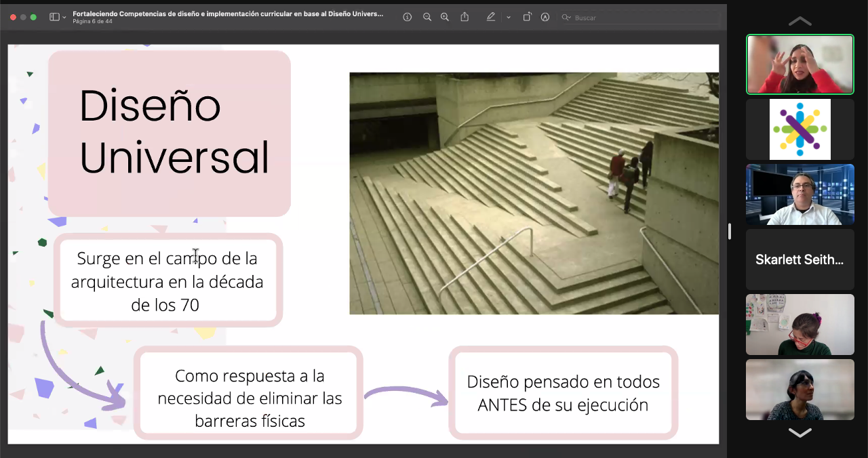The height and width of the screenshot is (458, 868).
Task: Select the highlight pen tool
Action: coord(491,17)
